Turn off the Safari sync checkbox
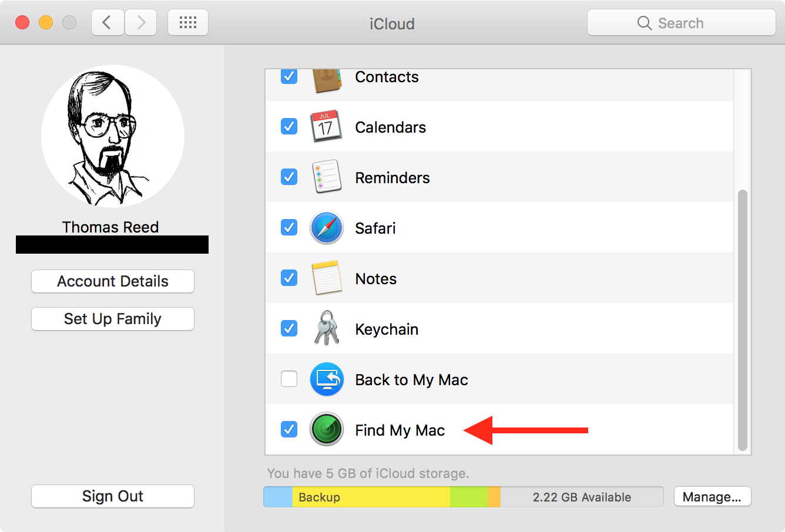The image size is (785, 532). [289, 228]
